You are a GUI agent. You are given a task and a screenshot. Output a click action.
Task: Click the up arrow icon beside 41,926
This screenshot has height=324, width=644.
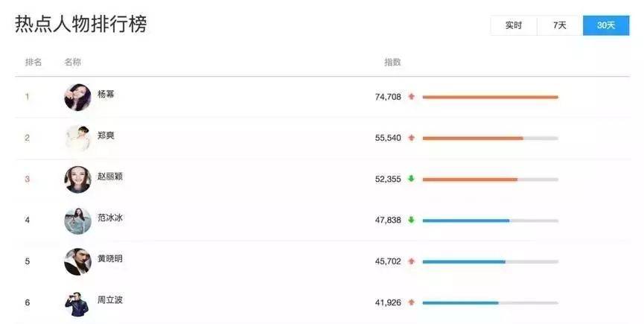point(411,302)
